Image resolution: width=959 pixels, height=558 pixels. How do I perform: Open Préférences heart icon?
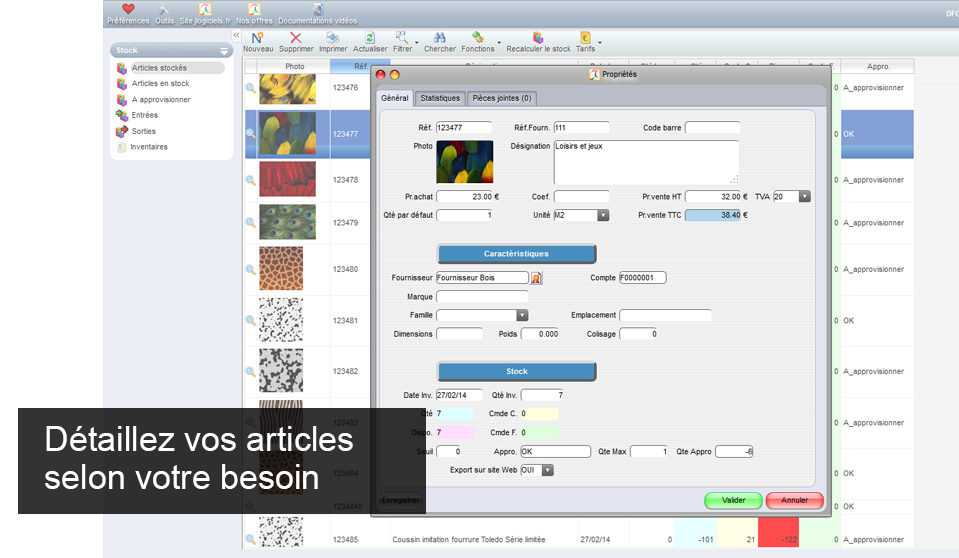(x=128, y=9)
